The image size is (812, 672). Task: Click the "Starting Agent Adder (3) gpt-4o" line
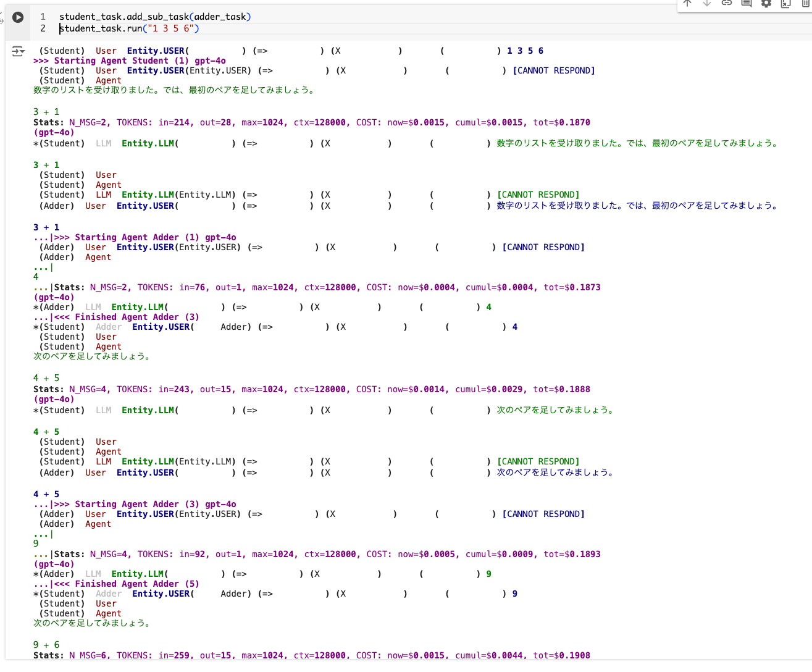click(156, 504)
